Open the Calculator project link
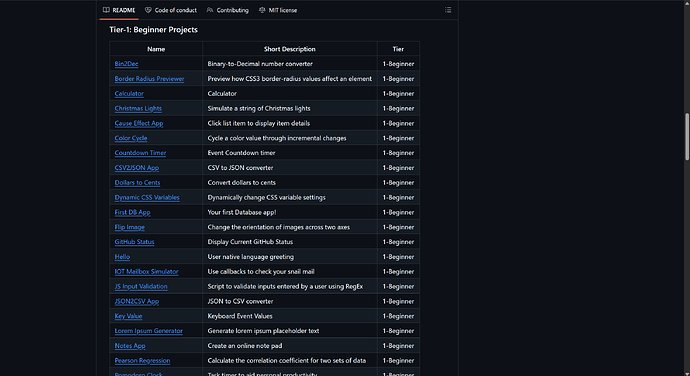 pos(129,94)
